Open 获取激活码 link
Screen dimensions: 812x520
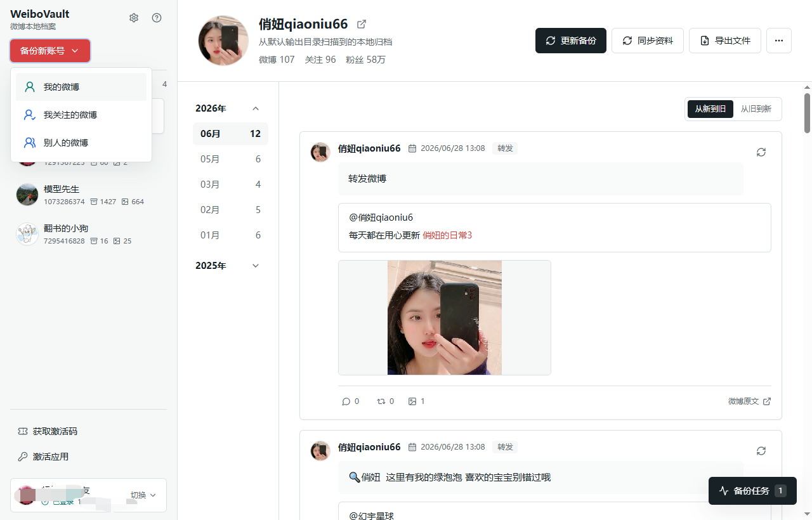48,431
